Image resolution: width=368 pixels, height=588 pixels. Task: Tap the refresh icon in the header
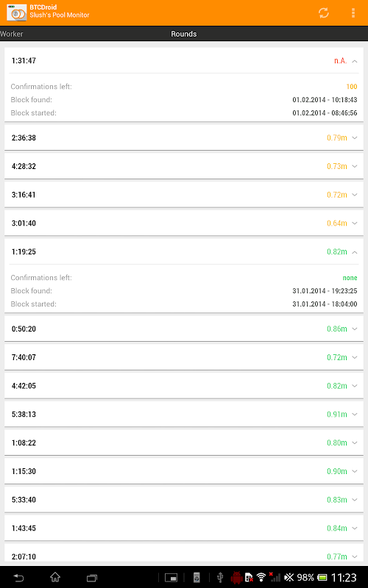click(x=323, y=13)
